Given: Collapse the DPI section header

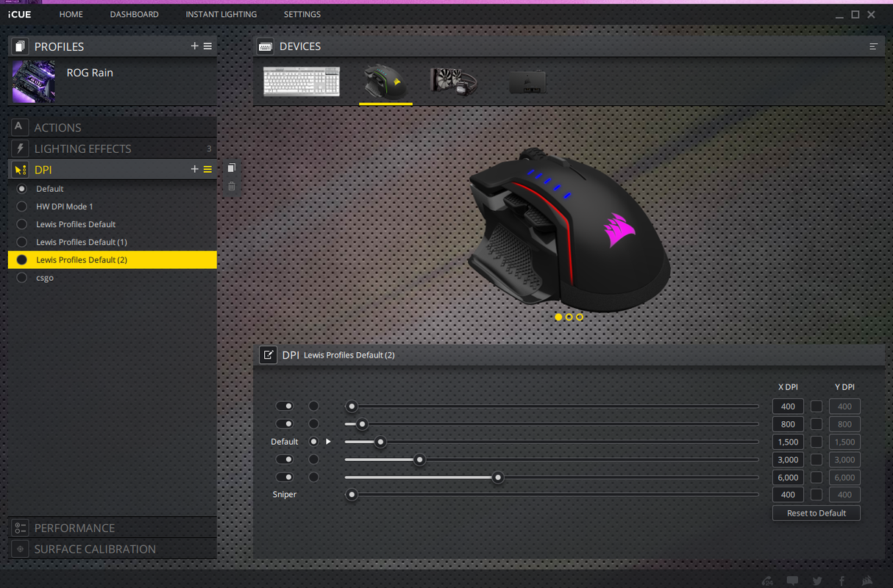Looking at the screenshot, I should pos(113,169).
